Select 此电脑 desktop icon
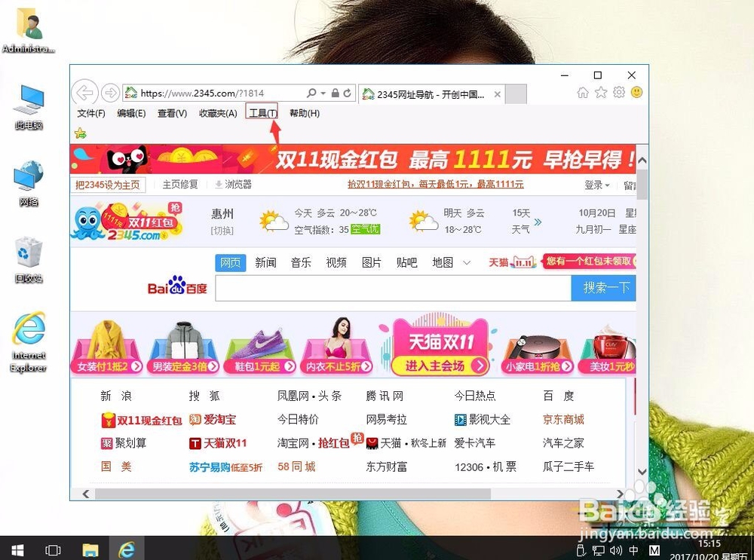 tap(29, 107)
